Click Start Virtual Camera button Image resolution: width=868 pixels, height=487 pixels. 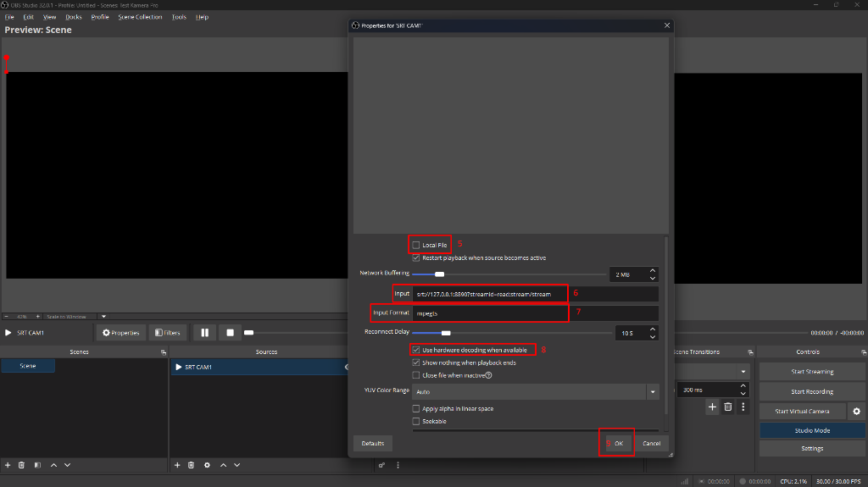coord(802,411)
